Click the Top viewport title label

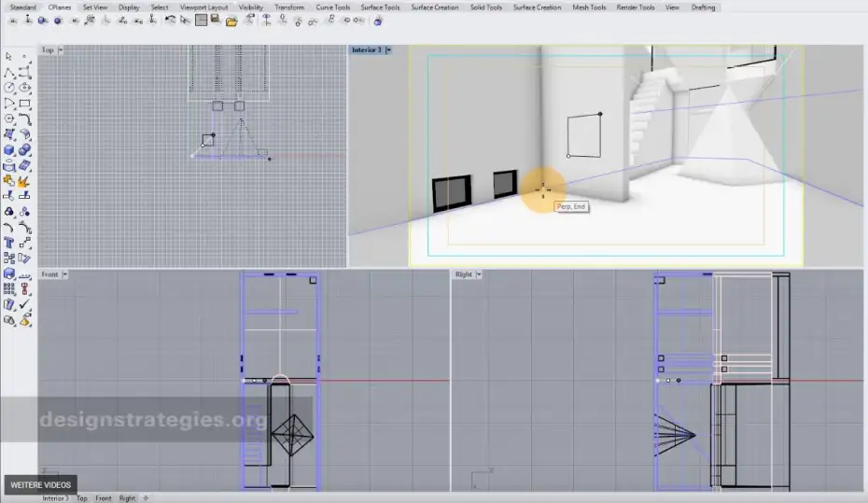click(48, 49)
